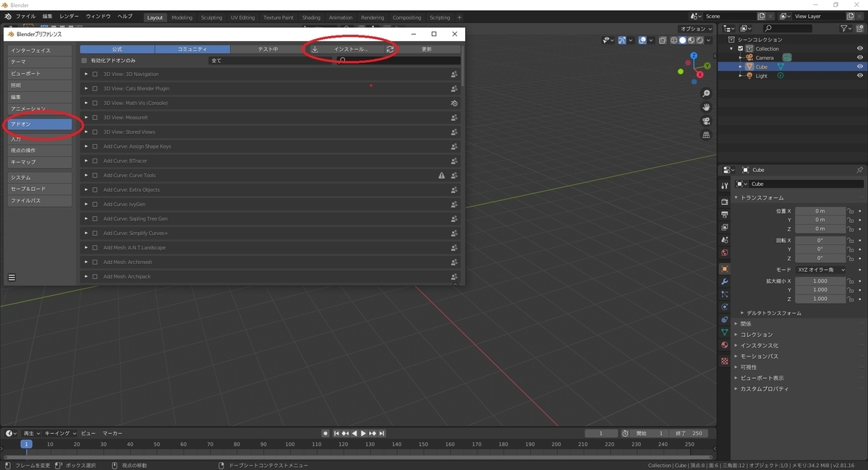The width and height of the screenshot is (868, 470).
Task: Open the Texture checker properties tab icon
Action: coord(724,361)
